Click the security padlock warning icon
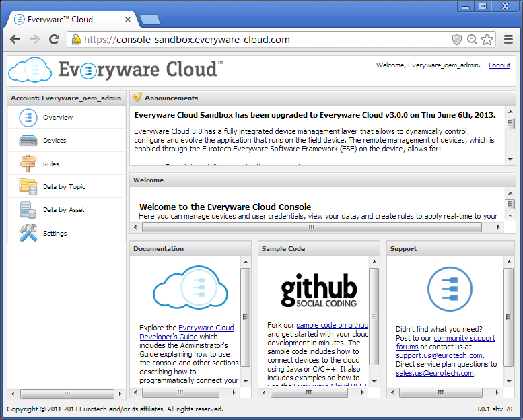 click(77, 39)
